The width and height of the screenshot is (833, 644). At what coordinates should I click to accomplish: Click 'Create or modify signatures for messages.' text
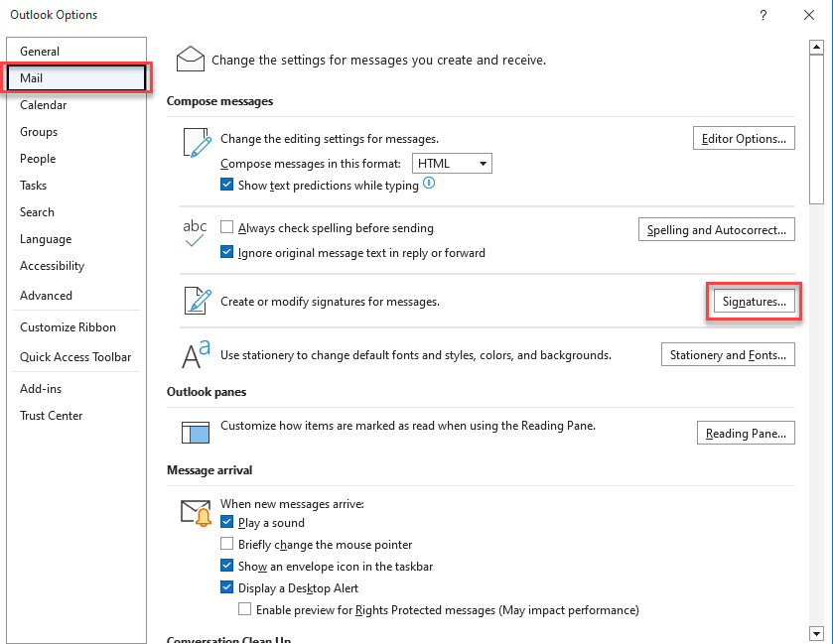click(330, 301)
